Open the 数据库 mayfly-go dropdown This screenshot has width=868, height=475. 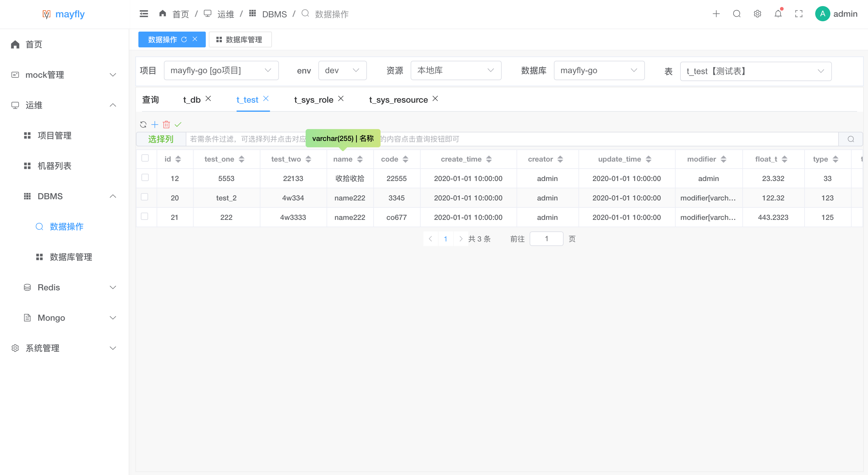click(x=599, y=70)
